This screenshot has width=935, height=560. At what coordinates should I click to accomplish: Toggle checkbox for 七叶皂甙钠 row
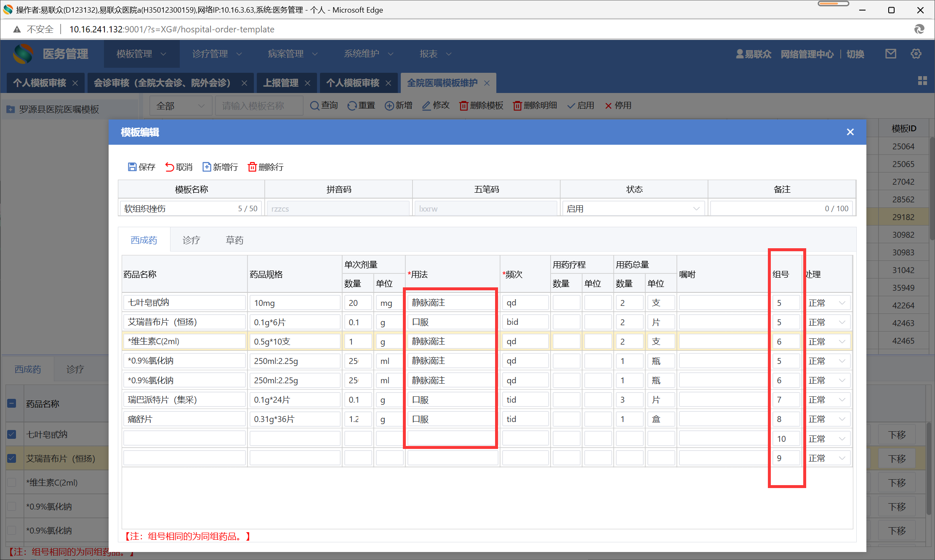point(12,434)
